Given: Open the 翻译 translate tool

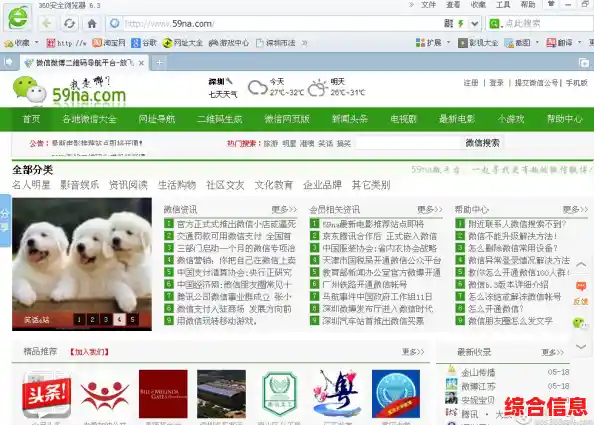Looking at the screenshot, I should (560, 43).
